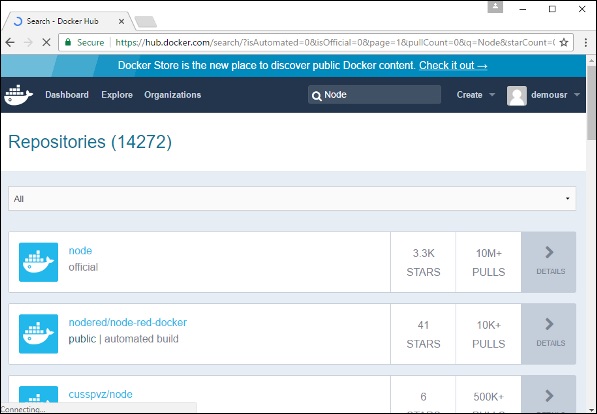Click the Check it out link
597x414 pixels.
453,66
